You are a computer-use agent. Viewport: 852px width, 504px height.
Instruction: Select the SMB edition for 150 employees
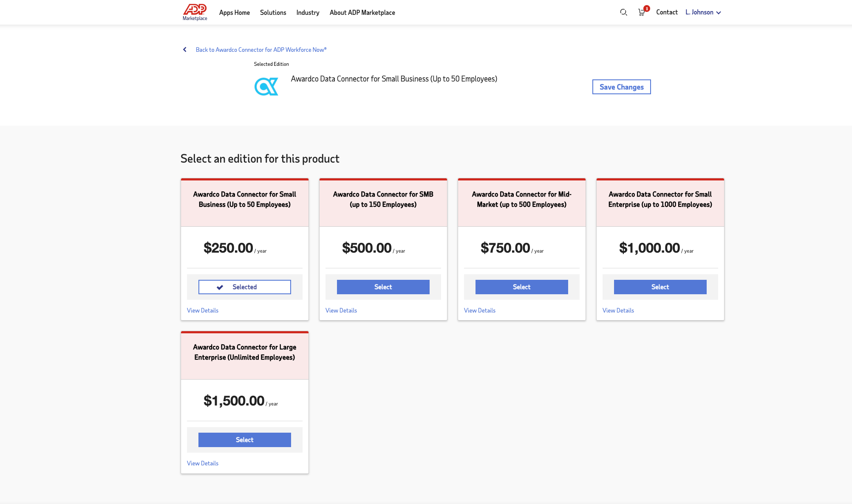pyautogui.click(x=382, y=287)
